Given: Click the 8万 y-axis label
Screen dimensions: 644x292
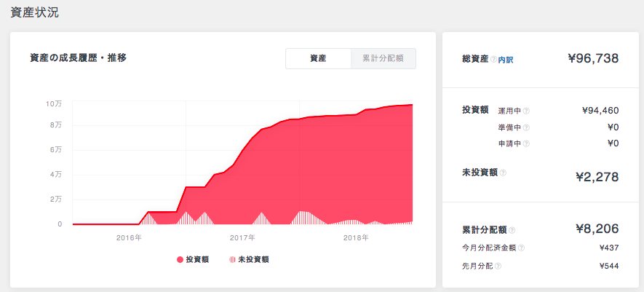Looking at the screenshot, I should [x=56, y=125].
